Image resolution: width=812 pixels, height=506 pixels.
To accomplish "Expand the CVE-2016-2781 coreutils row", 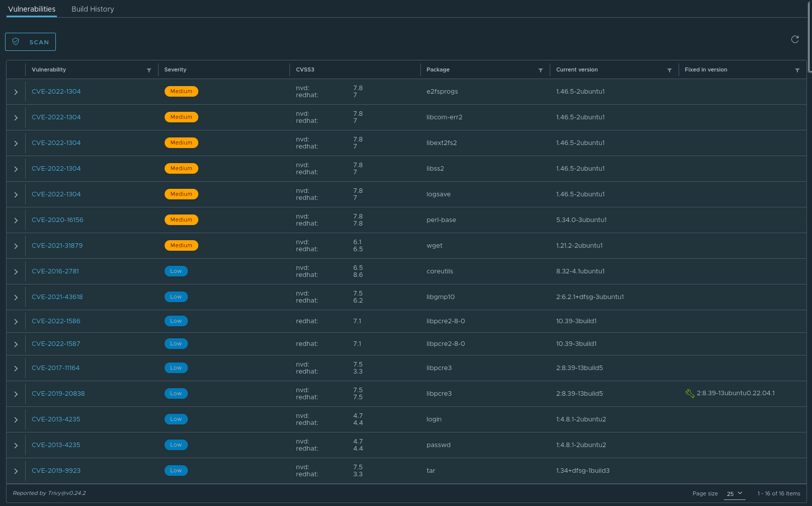I will [x=16, y=272].
